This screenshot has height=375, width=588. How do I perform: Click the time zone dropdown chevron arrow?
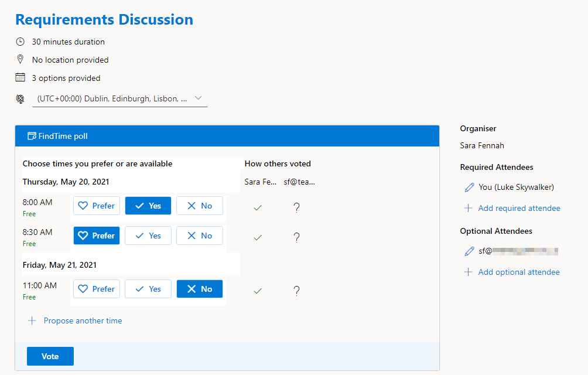(x=198, y=98)
